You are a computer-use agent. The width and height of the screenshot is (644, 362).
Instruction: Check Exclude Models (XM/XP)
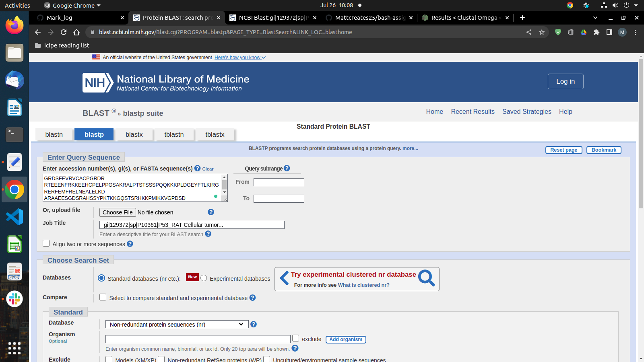click(x=109, y=359)
